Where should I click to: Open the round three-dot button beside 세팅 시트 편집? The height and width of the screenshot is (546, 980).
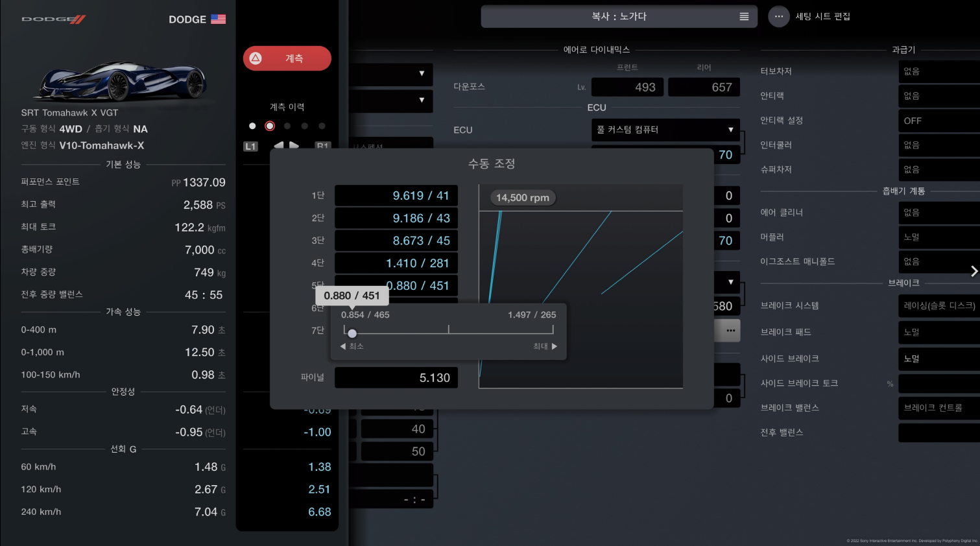coord(778,17)
